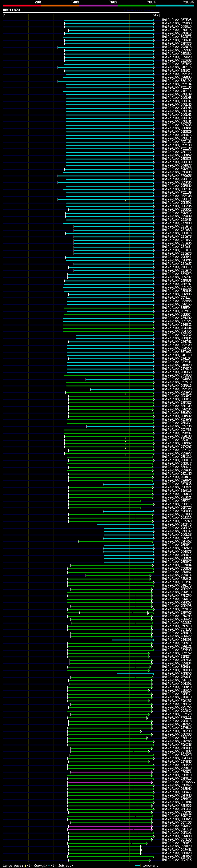This screenshot has width=197, height=868.
Task: Click the purple ~60% identity legend segment
Action: (98, 6)
